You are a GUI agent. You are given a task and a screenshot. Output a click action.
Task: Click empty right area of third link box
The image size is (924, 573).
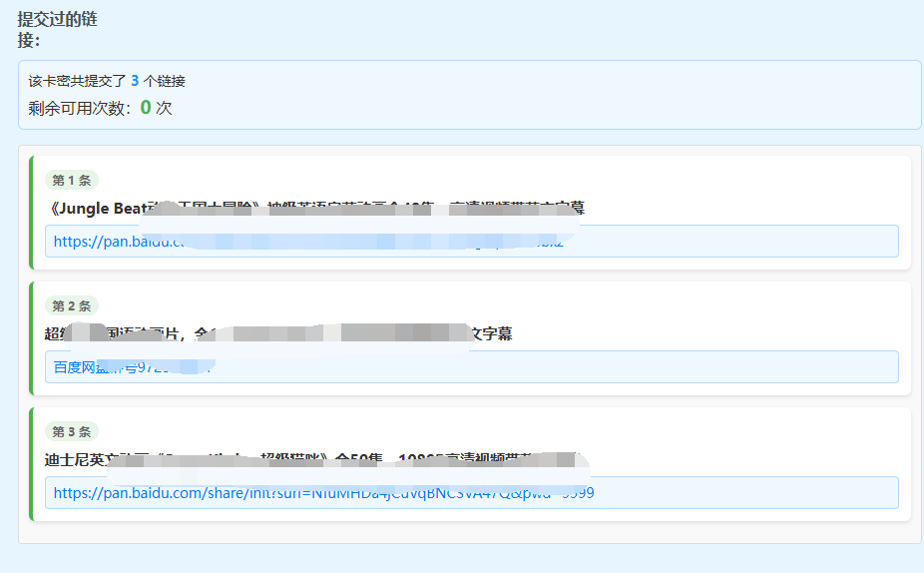point(778,493)
